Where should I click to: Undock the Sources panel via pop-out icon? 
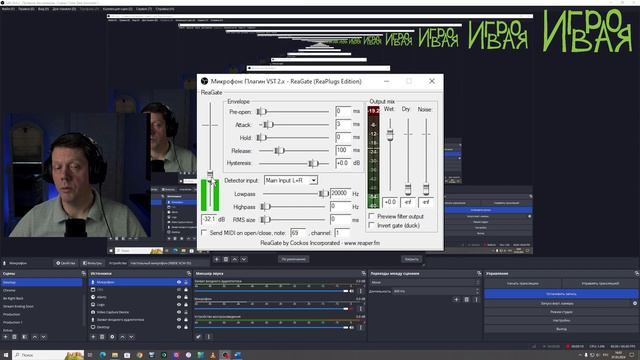point(189,273)
